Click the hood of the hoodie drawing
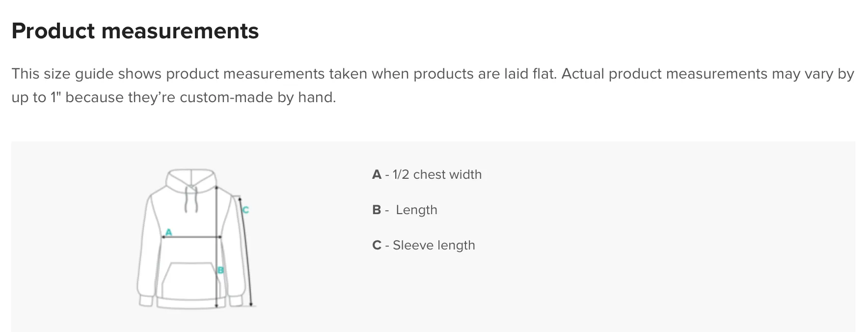This screenshot has width=868, height=332. point(191,180)
